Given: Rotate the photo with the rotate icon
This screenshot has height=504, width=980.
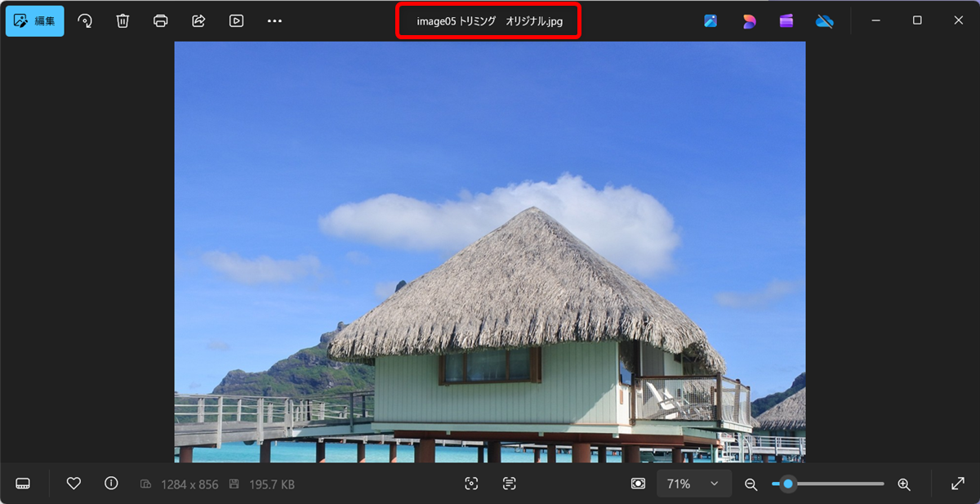Looking at the screenshot, I should pyautogui.click(x=85, y=21).
